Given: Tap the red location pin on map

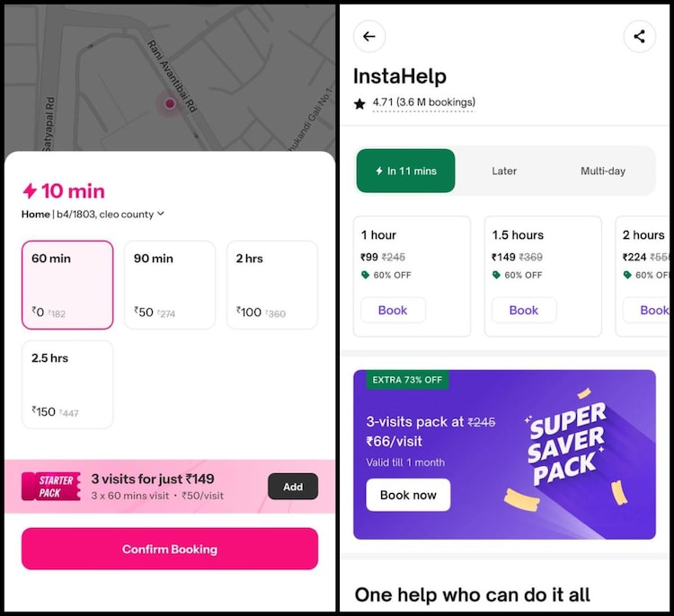Looking at the screenshot, I should (x=170, y=104).
